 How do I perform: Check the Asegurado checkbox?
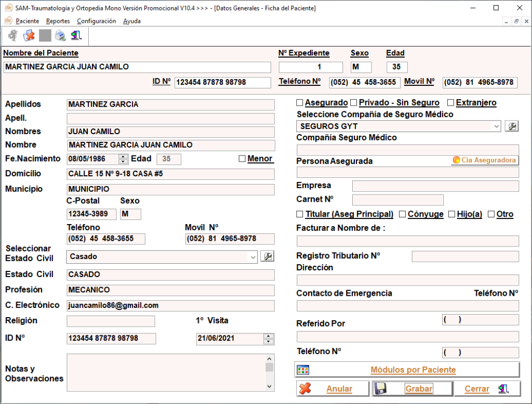300,103
